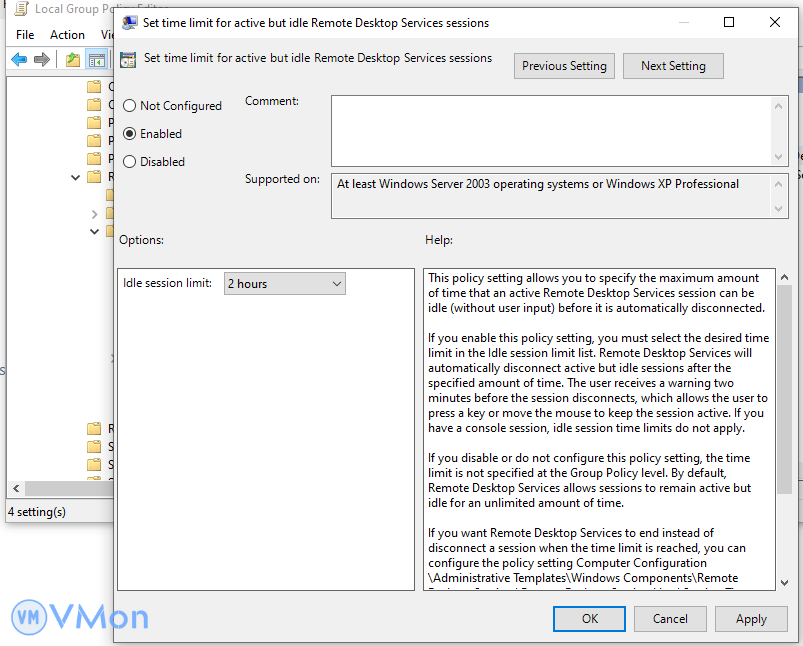The height and width of the screenshot is (646, 803).
Task: Click the Up One Level folder icon
Action: tap(73, 60)
